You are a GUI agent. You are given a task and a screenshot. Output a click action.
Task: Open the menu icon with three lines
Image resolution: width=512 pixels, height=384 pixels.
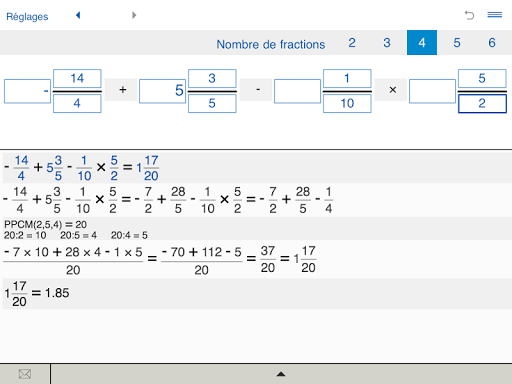495,15
